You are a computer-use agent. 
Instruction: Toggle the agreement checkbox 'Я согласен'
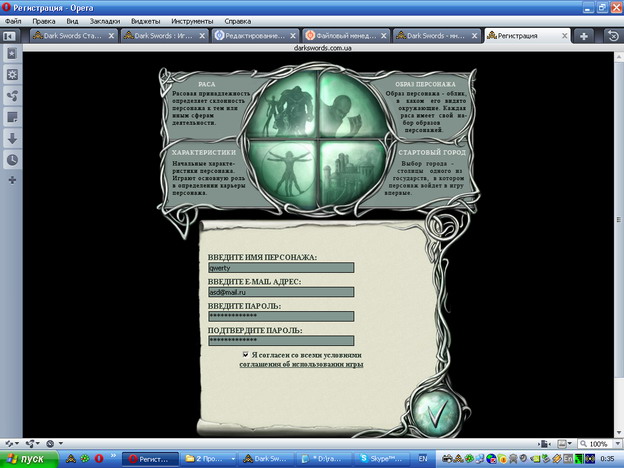246,355
